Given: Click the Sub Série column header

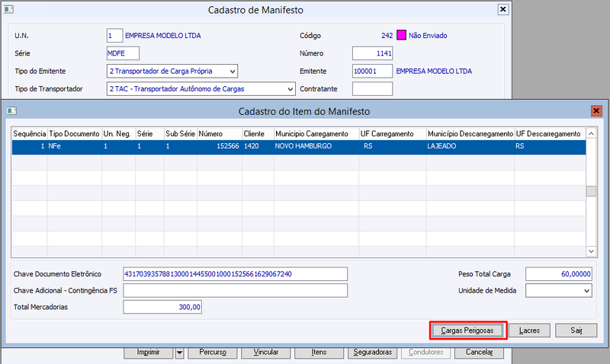Looking at the screenshot, I should click(x=180, y=133).
